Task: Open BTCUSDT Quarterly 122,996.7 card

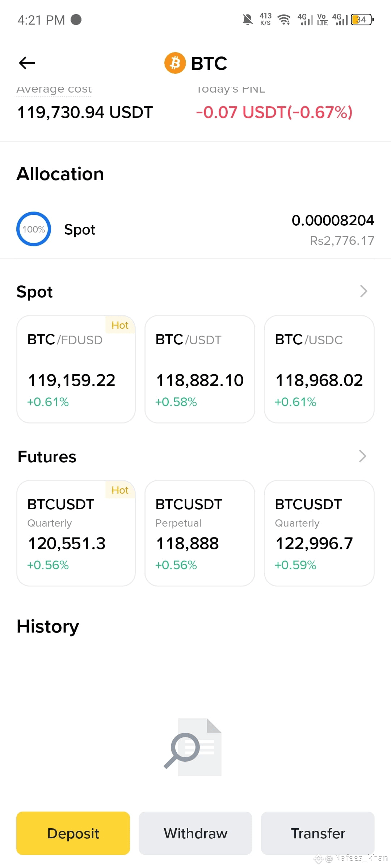Action: 319,533
